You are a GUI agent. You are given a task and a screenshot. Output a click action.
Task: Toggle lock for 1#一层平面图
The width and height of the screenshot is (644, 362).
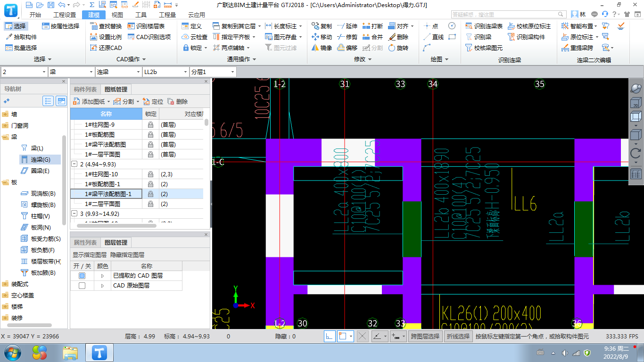coord(150,155)
